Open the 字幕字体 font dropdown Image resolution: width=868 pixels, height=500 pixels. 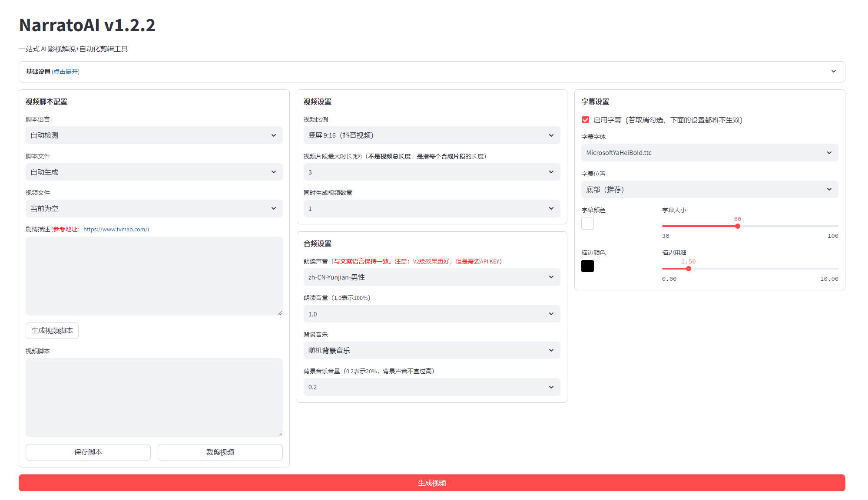709,153
